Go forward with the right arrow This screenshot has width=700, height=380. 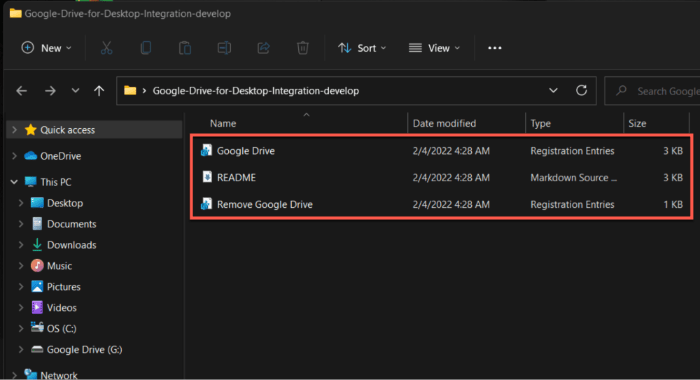click(50, 91)
